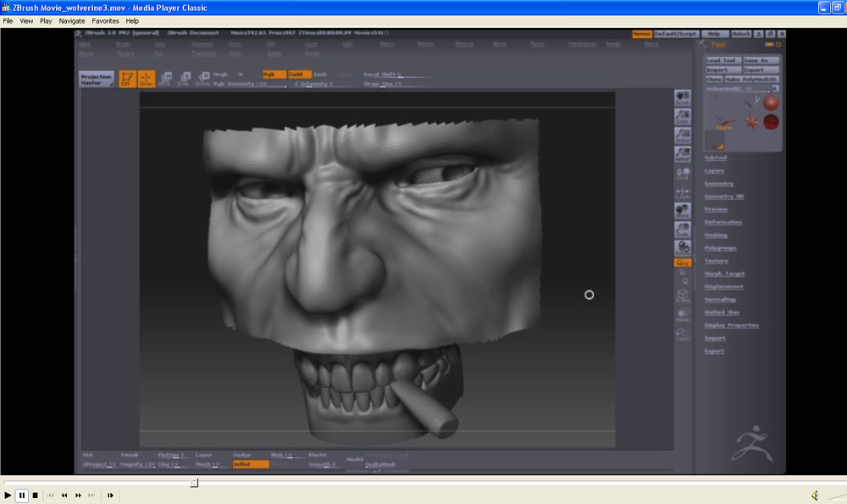Click Media Player Classic pause button
This screenshot has height=504, width=847.
pos(22,495)
